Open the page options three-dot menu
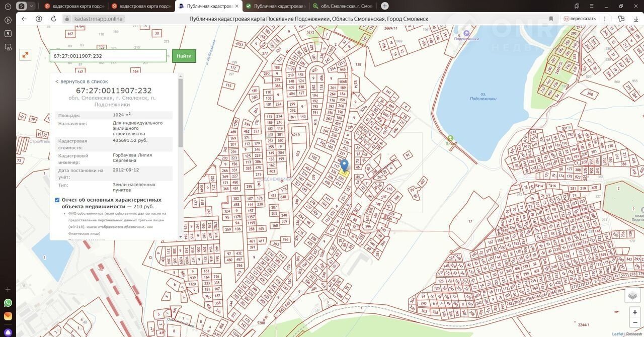The height and width of the screenshot is (337, 644). pyautogui.click(x=605, y=19)
